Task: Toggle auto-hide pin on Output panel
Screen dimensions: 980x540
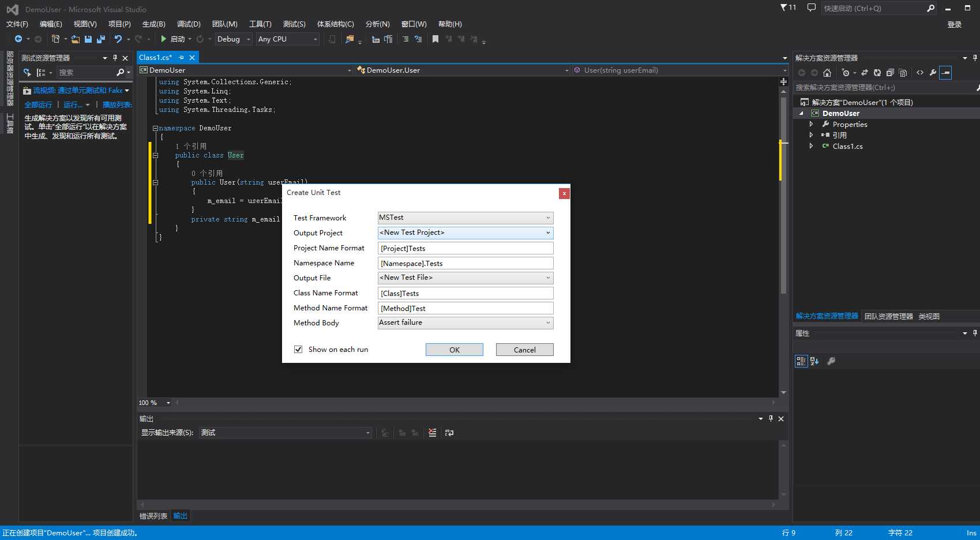Action: pos(771,419)
